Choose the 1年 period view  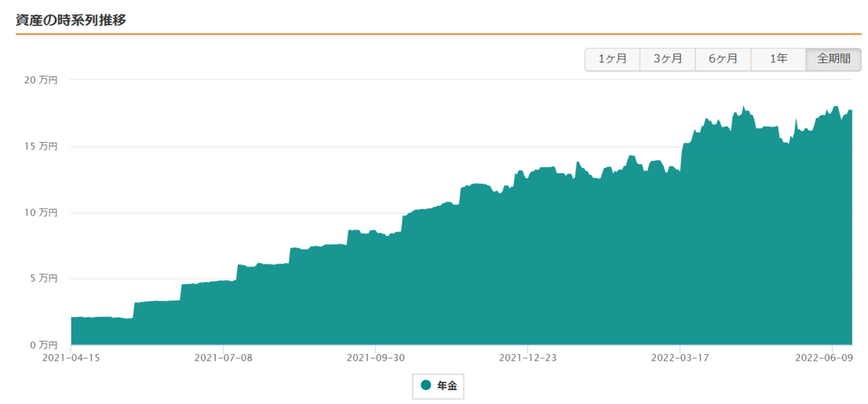778,59
